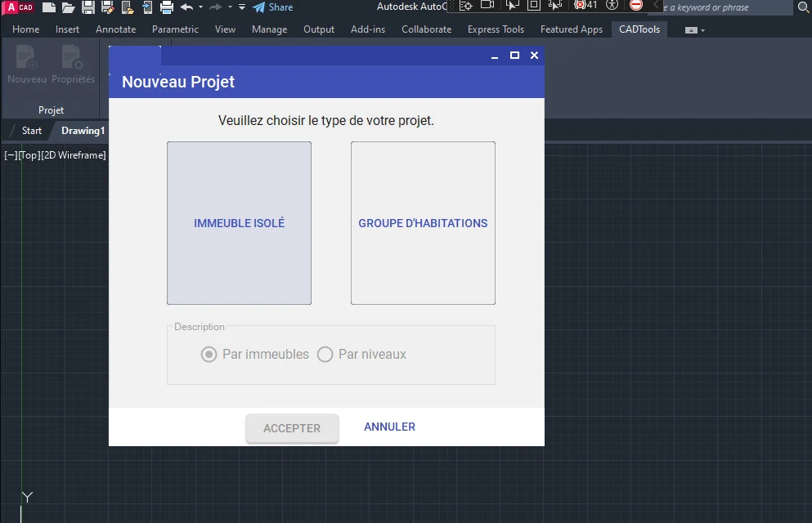
Task: Open the ribbon display options dropdown arrow
Action: click(702, 30)
